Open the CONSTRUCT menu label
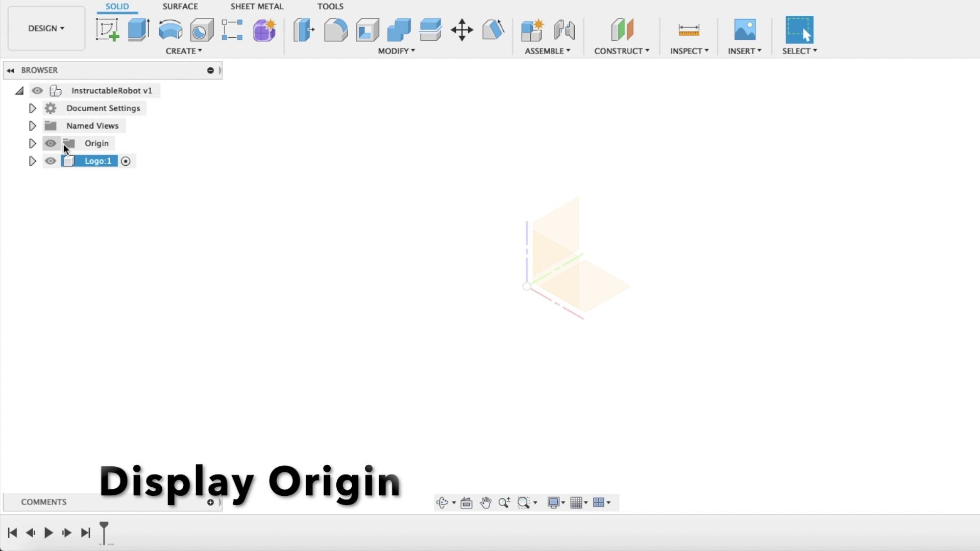 [621, 51]
